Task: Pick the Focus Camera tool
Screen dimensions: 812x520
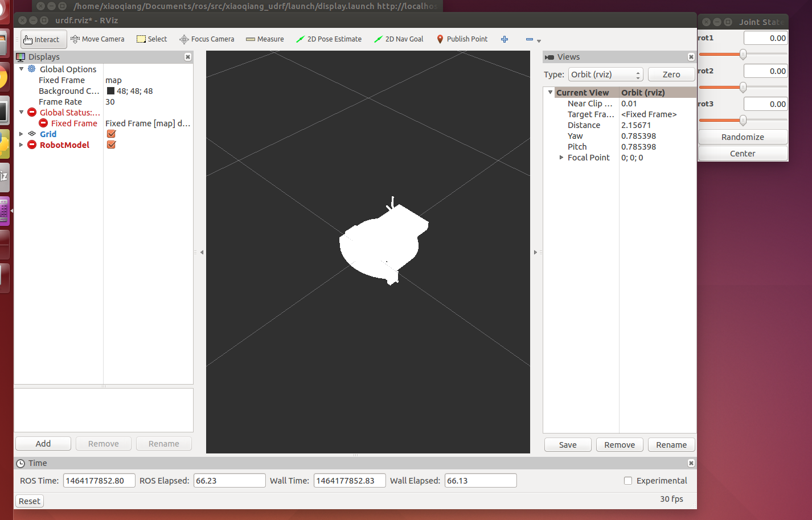Action: tap(207, 39)
